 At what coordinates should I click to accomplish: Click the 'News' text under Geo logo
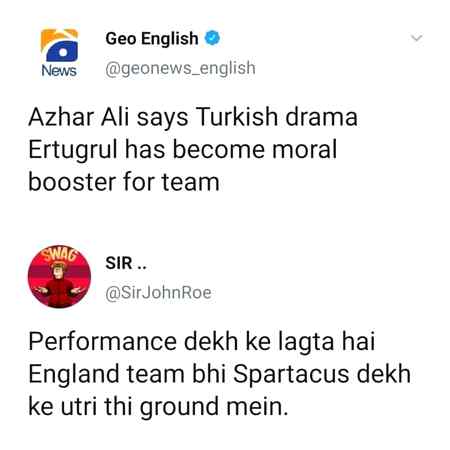coord(59,71)
